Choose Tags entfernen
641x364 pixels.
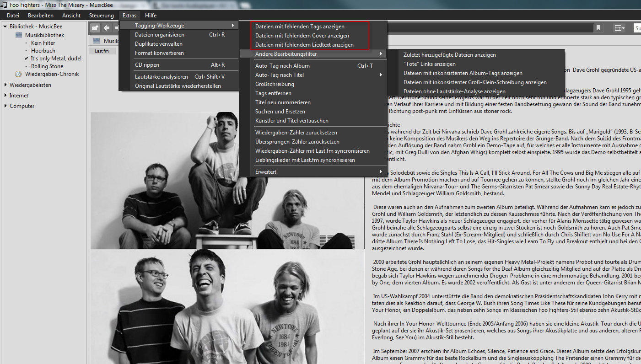[313, 93]
